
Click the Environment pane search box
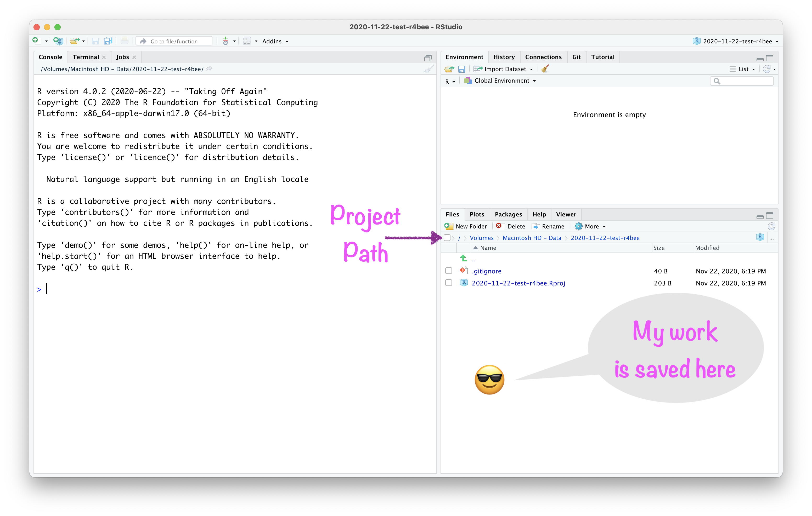coord(742,81)
